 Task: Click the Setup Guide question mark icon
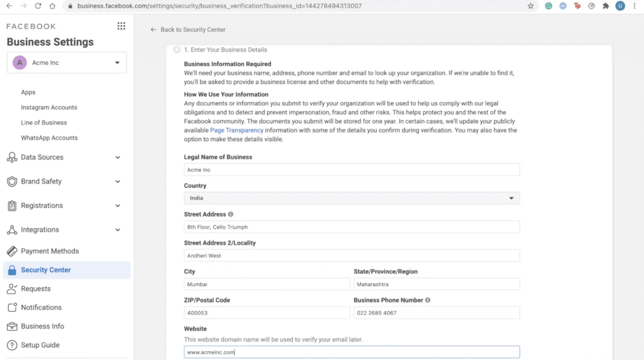(x=12, y=345)
